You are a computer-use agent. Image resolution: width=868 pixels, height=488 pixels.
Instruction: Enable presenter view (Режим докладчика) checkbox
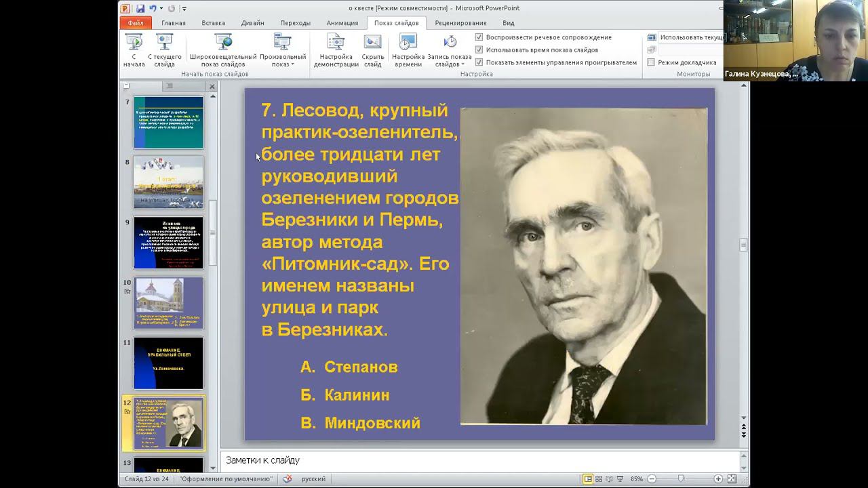tap(651, 62)
